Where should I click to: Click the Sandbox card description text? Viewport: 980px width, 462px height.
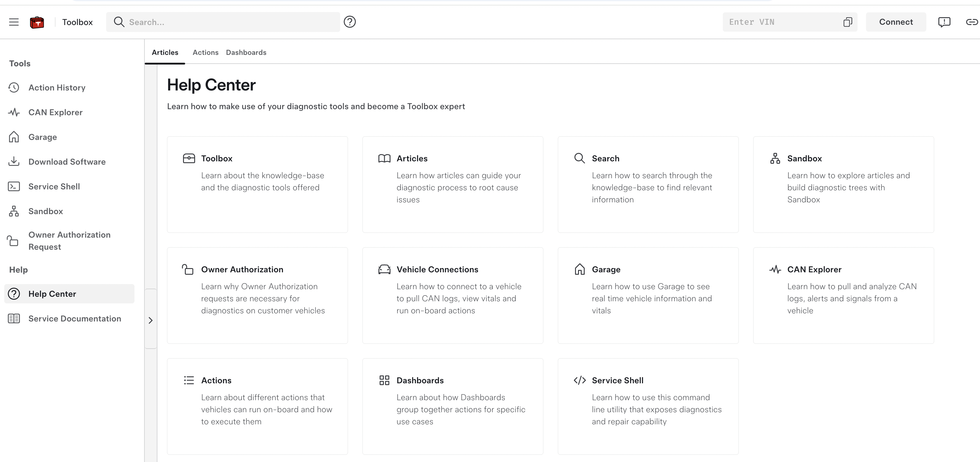848,187
